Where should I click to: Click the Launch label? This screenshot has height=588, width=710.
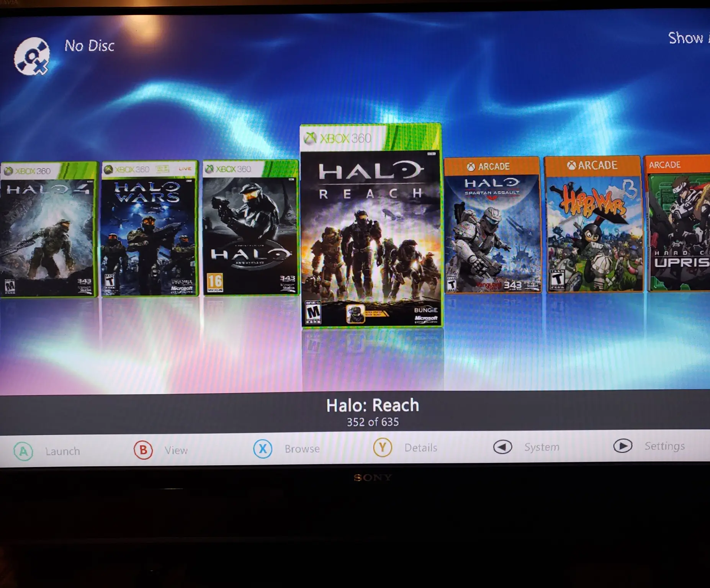[x=62, y=451]
